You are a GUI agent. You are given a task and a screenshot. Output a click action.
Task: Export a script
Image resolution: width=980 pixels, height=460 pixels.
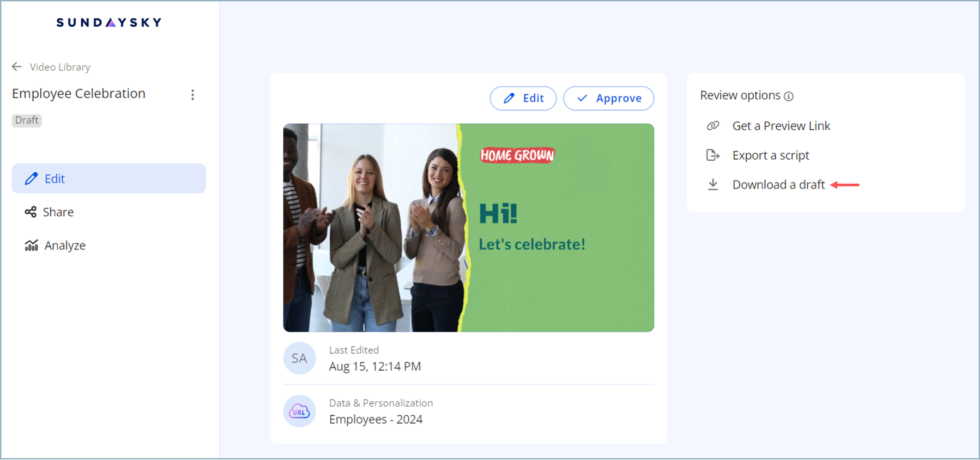coord(771,155)
